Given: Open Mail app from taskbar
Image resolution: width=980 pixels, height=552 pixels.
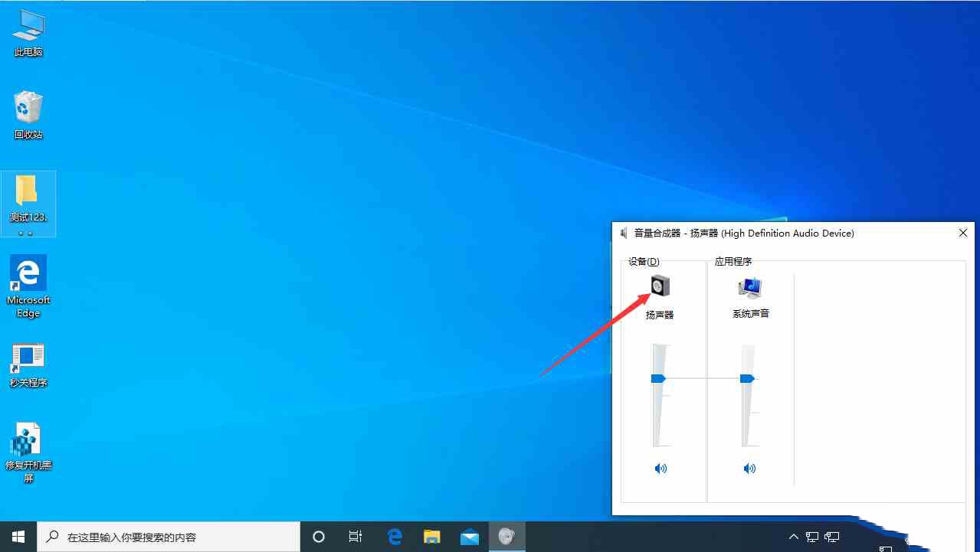Looking at the screenshot, I should 470,537.
